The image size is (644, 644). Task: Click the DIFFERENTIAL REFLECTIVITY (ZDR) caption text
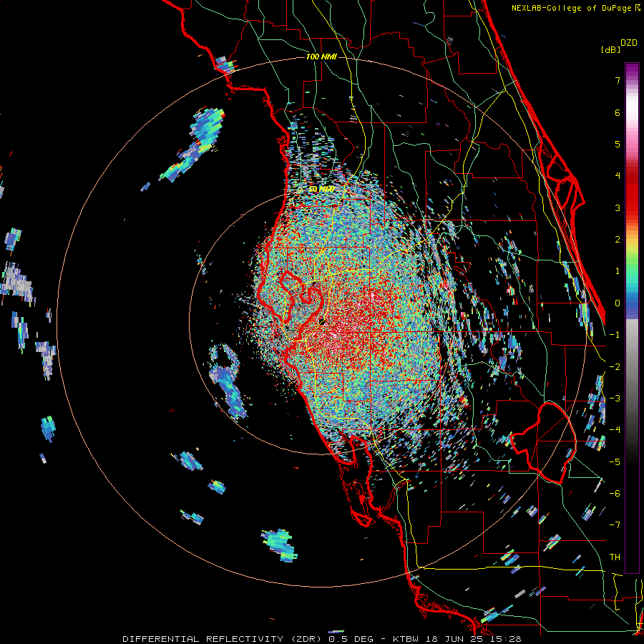pyautogui.click(x=223, y=639)
